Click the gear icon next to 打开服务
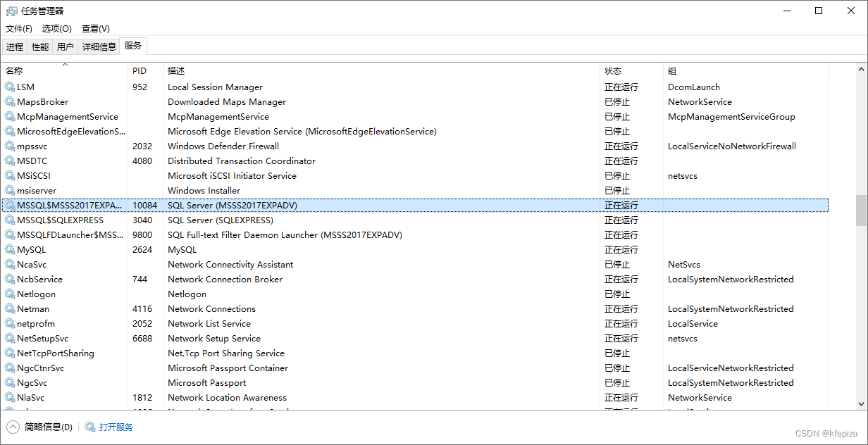 point(90,427)
